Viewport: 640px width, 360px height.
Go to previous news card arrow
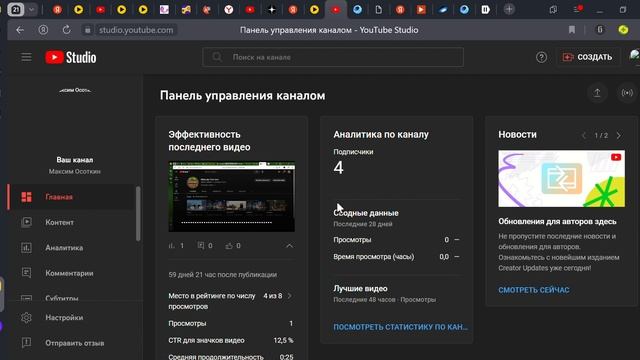click(584, 136)
